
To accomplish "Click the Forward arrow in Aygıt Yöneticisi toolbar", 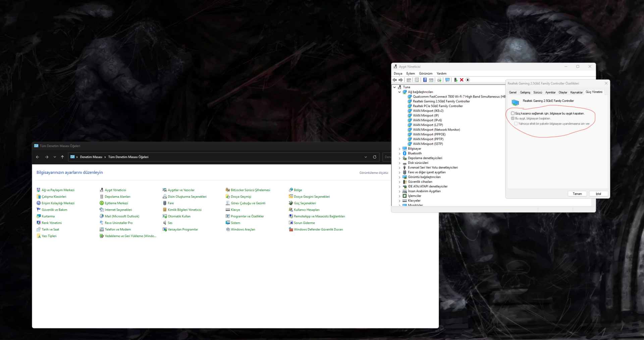I will click(400, 80).
